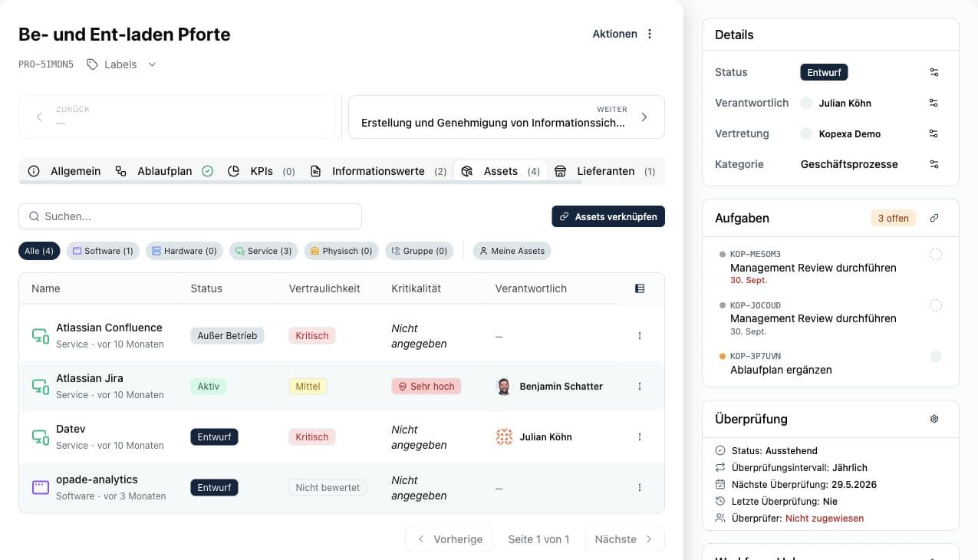This screenshot has width=978, height=560.
Task: Click the Datev service icon
Action: 40,437
